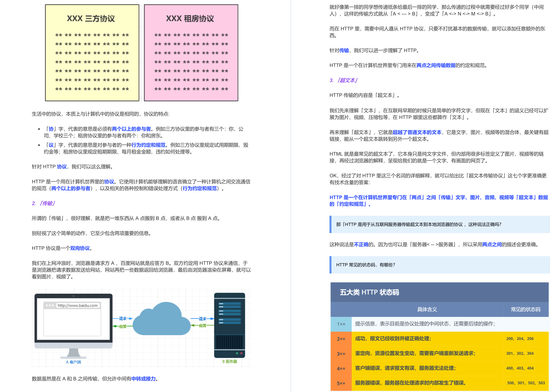
Task: Click the bold 协 character link
Action: pos(51,129)
